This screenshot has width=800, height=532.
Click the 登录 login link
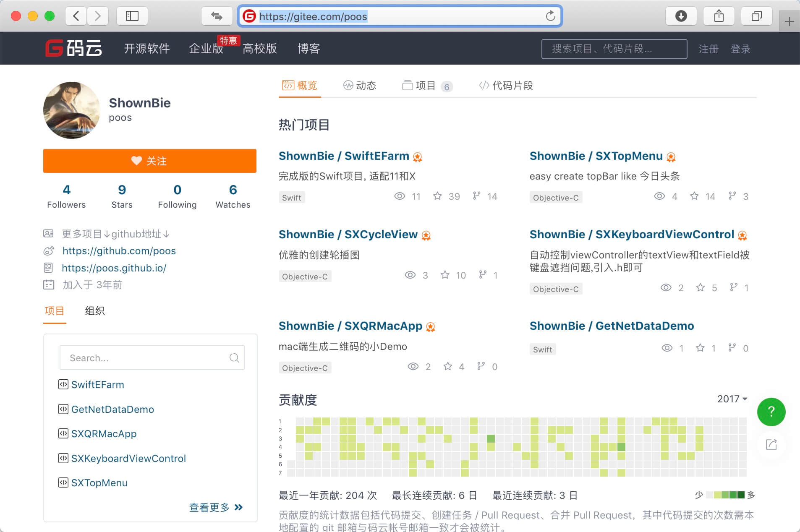click(x=740, y=49)
